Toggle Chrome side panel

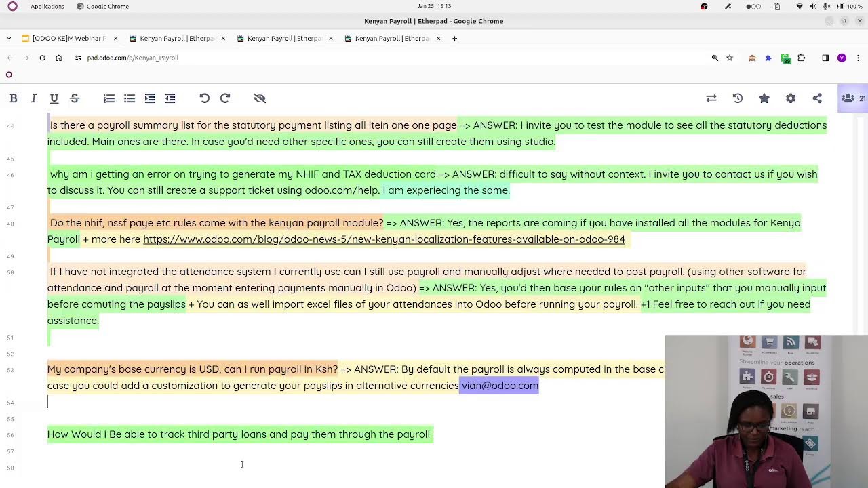coord(825,58)
